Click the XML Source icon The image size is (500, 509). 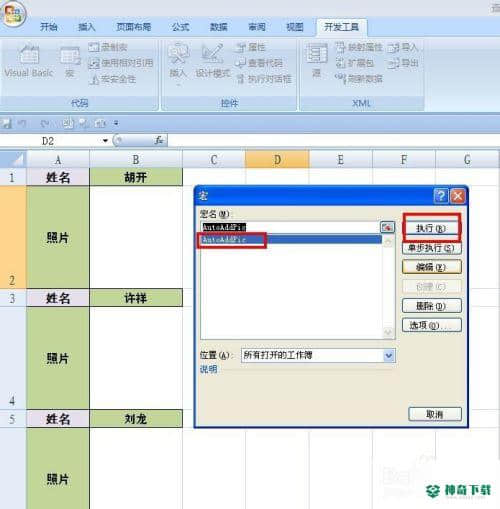point(316,54)
